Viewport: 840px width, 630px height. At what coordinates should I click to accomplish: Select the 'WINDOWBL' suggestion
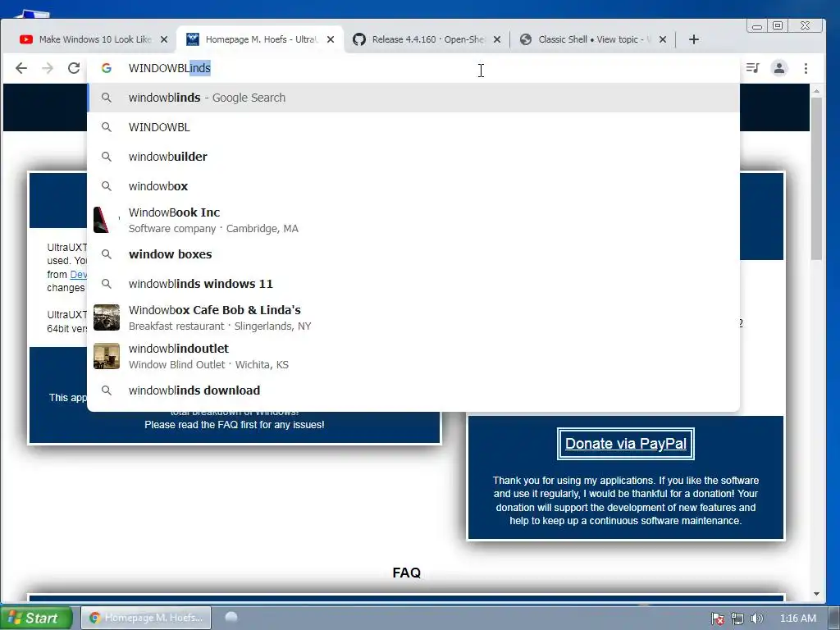click(413, 127)
